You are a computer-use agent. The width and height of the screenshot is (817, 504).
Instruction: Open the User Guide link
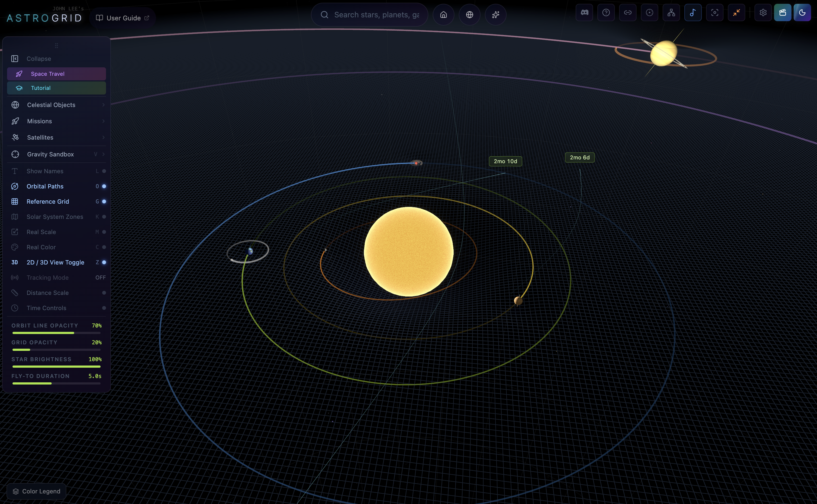point(123,18)
